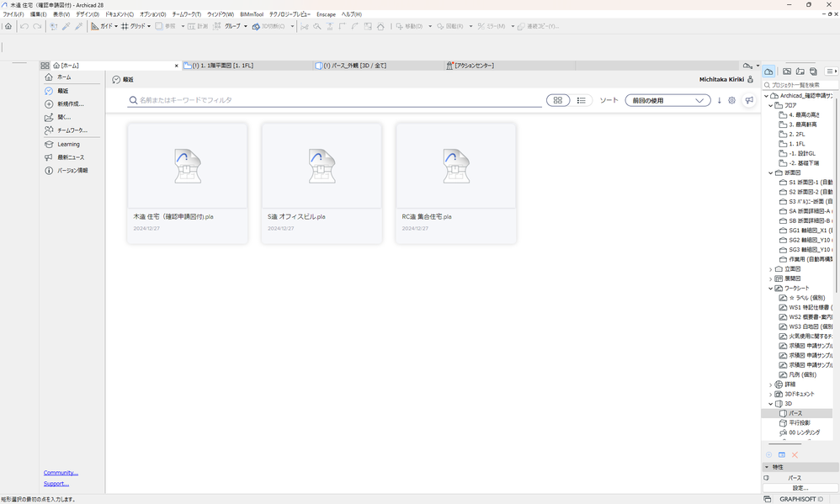Viewport: 840px width, 504px height.
Task: Select the 2. 2FL floor item
Action: pos(796,135)
